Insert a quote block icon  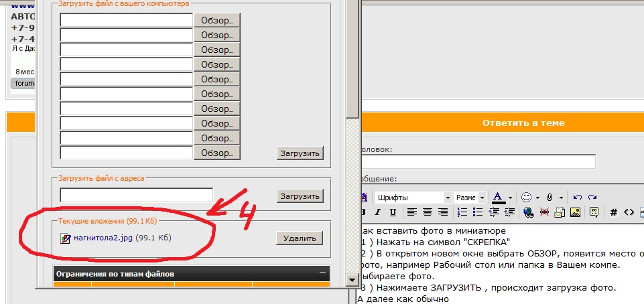click(x=593, y=212)
